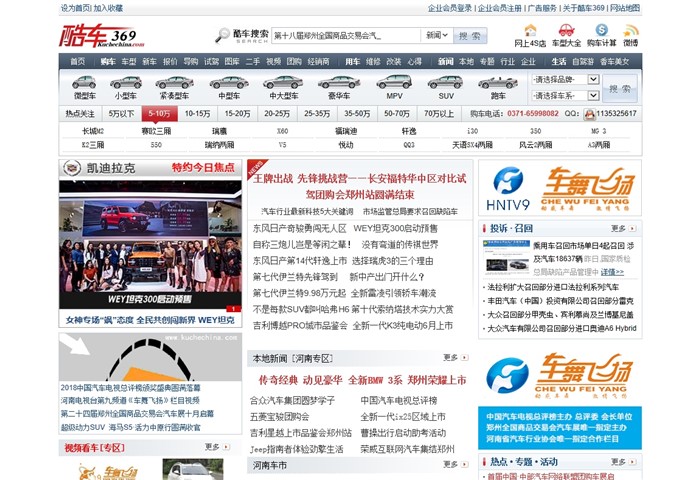Open the 详情>> link in recall summary
This screenshot has height=480, width=700.
[x=612, y=272]
